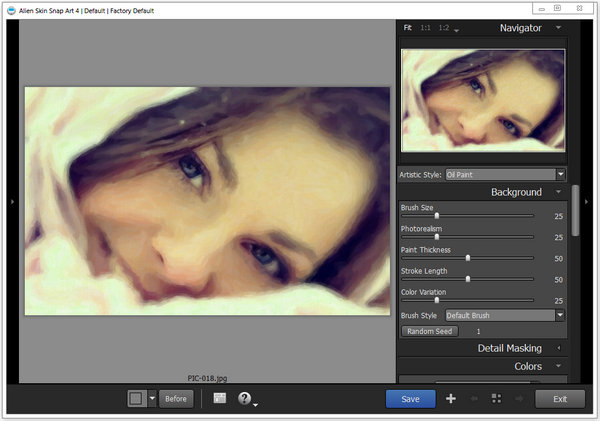600x421 pixels.
Task: Collapse the right panel with edge arrow
Action: tap(586, 201)
